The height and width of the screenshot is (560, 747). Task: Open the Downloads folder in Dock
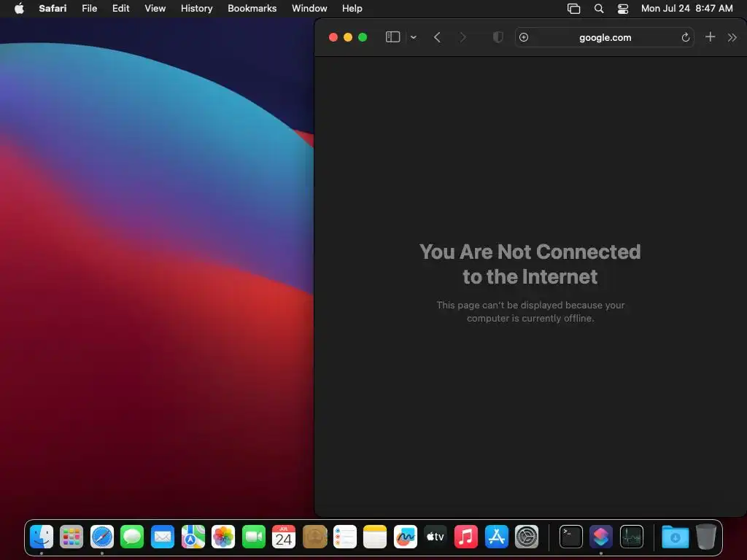675,537
